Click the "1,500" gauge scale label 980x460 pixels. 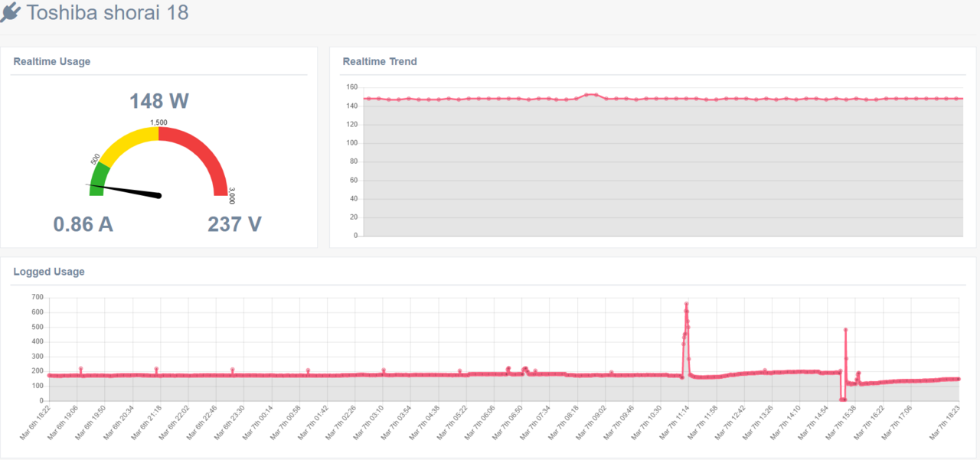[x=158, y=122]
